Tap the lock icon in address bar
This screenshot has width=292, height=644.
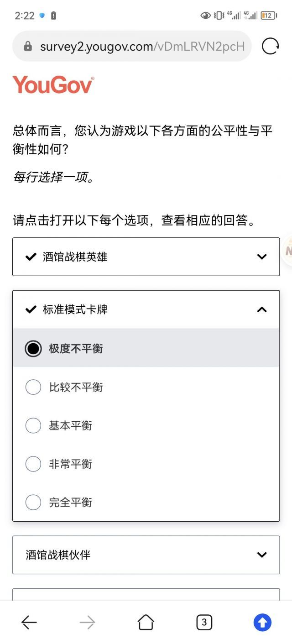click(x=28, y=46)
